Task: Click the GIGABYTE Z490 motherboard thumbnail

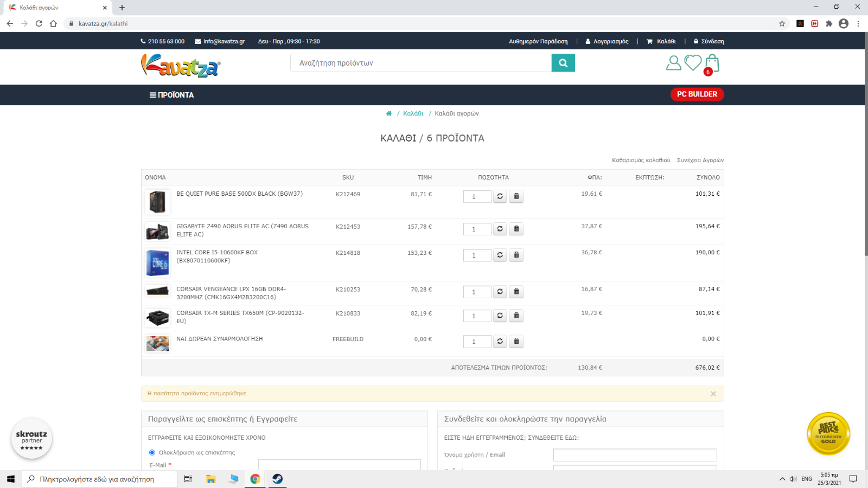Action: 157,232
